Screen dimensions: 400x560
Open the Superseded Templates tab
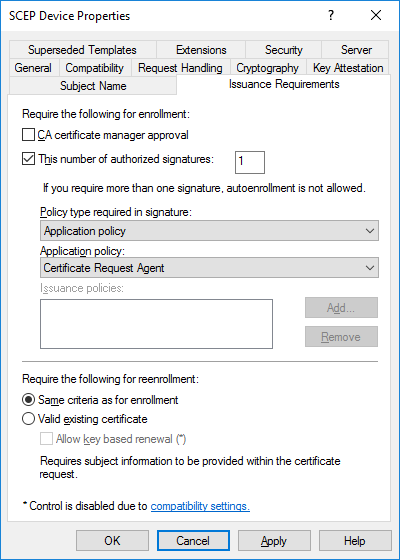click(82, 50)
